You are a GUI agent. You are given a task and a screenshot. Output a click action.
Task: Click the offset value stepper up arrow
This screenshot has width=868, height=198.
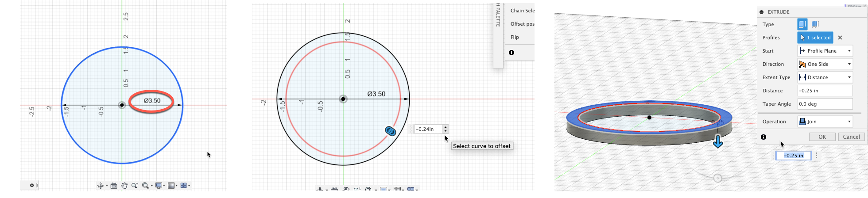click(x=446, y=127)
